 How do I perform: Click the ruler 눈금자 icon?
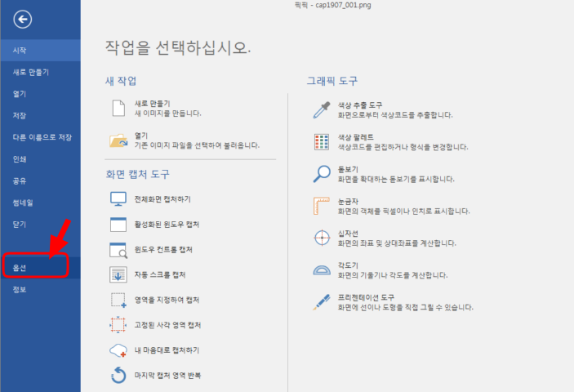(x=322, y=206)
